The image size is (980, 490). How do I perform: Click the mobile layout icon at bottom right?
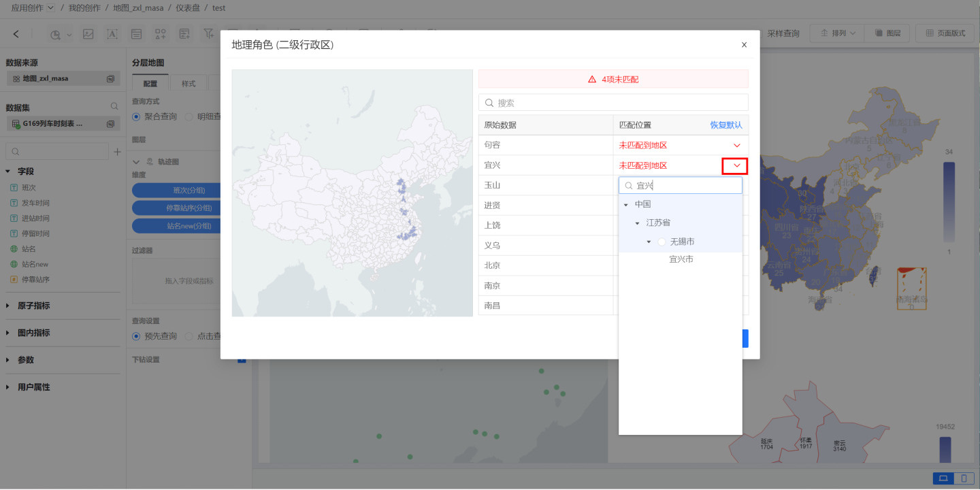pos(963,478)
